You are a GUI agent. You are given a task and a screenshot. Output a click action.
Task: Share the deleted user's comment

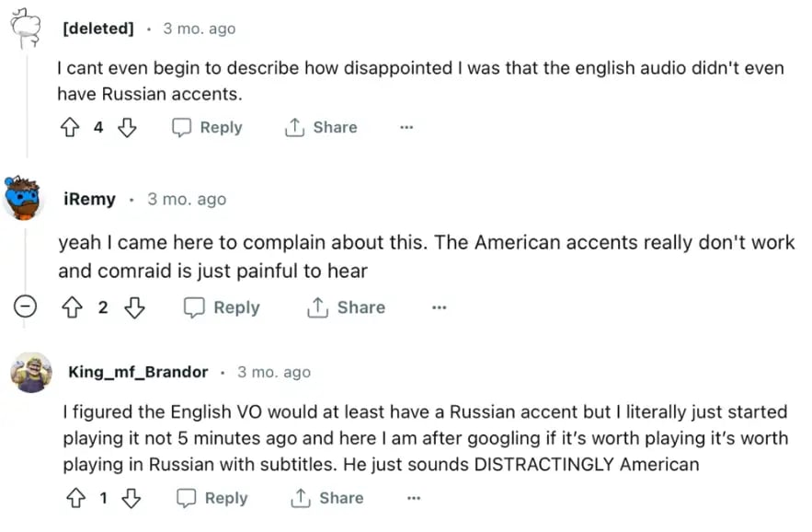pos(321,128)
